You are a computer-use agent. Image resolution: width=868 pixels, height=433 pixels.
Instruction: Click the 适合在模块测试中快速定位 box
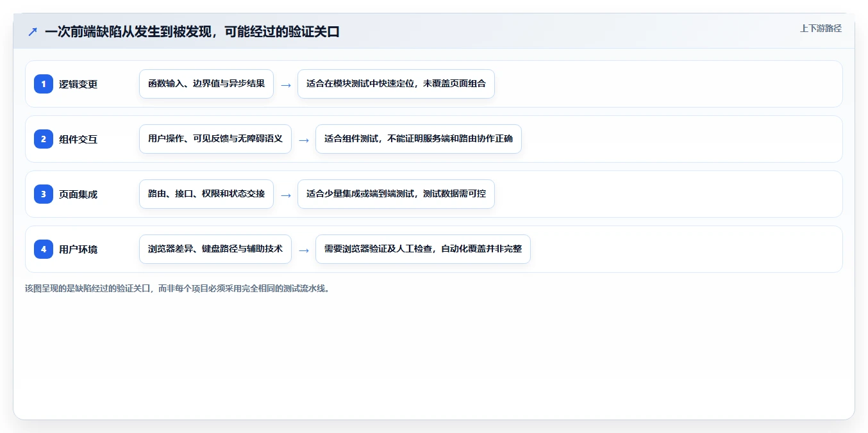(x=396, y=84)
